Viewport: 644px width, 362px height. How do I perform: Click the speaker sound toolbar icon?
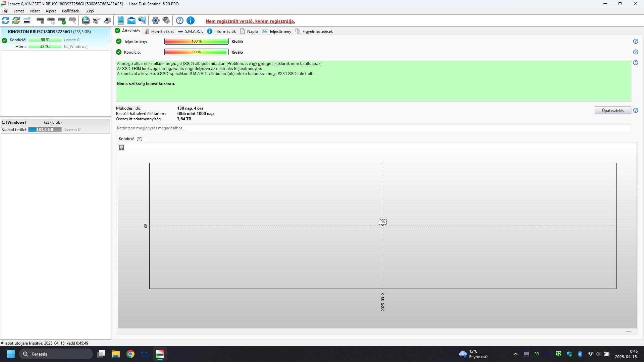point(166,20)
